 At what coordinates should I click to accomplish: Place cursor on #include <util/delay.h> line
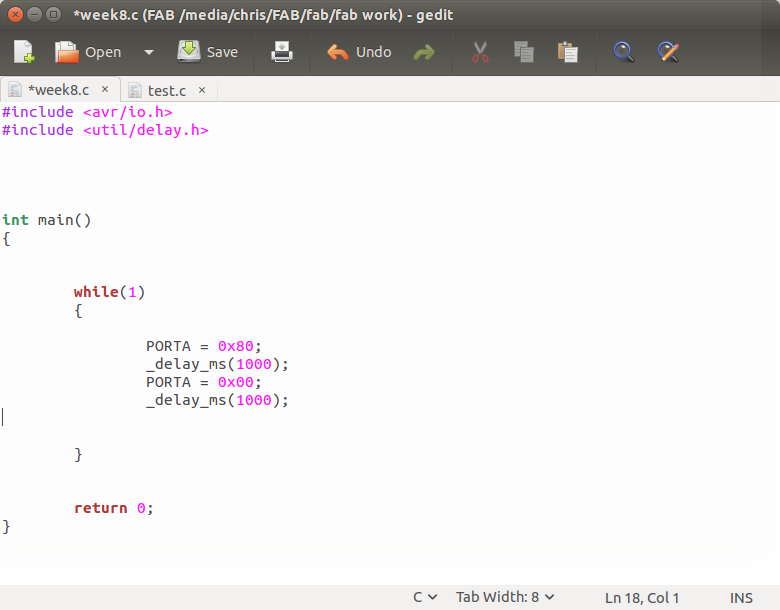pos(105,130)
